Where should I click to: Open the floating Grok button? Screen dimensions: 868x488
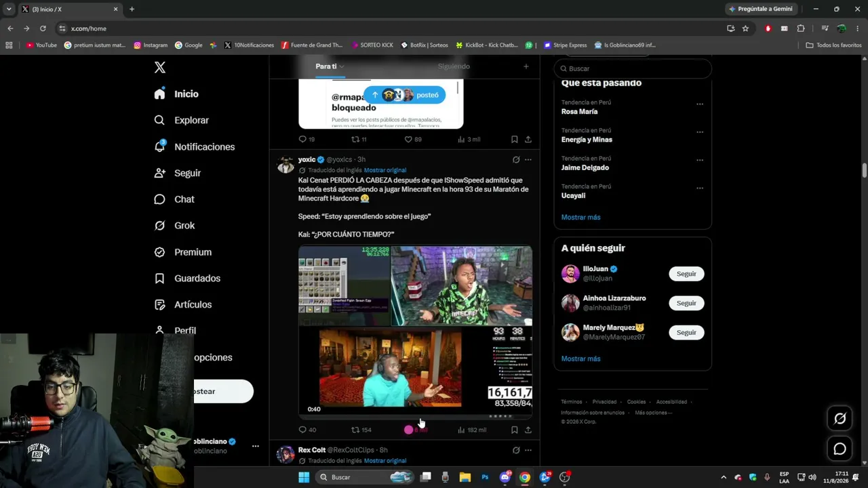point(840,418)
